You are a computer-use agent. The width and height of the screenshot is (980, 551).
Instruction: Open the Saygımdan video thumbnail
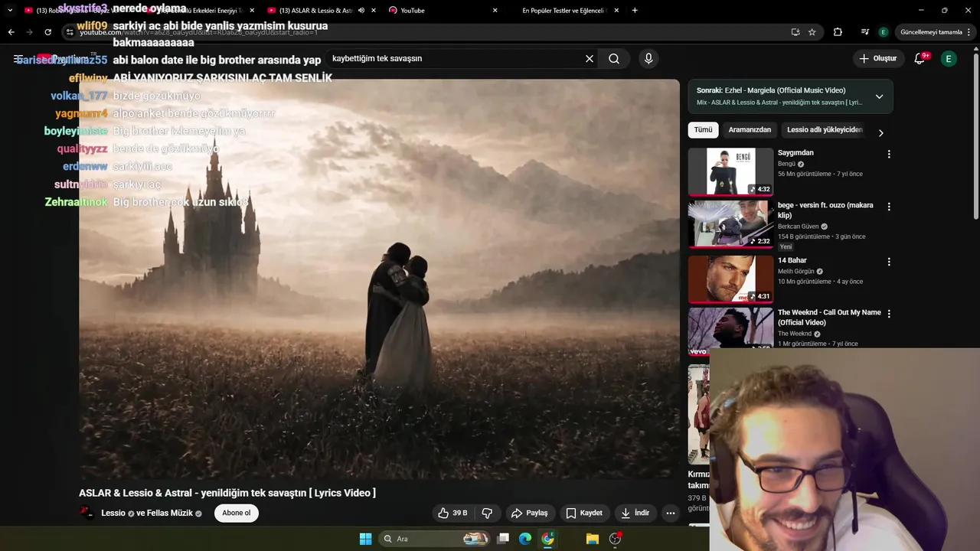click(730, 171)
